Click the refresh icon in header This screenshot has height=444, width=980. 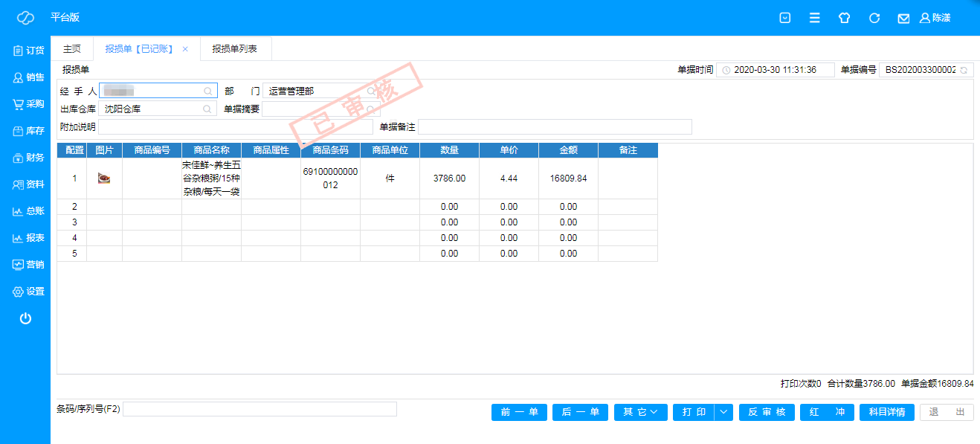(x=874, y=18)
